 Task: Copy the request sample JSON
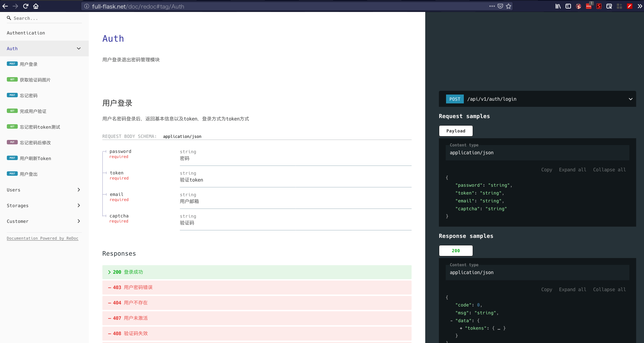click(546, 170)
